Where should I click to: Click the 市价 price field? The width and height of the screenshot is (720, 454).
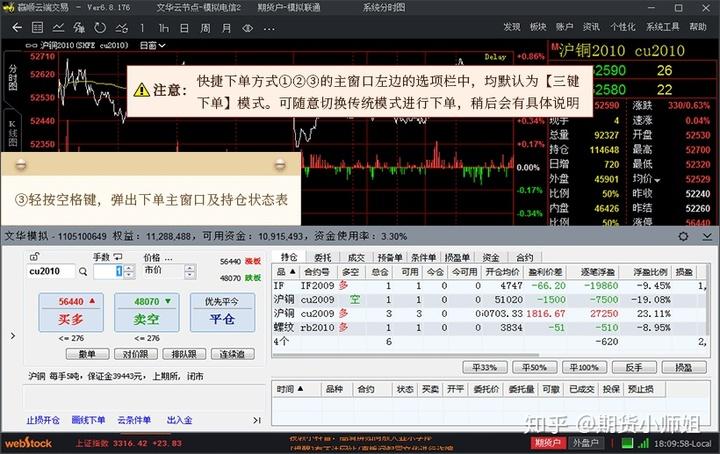pyautogui.click(x=163, y=271)
